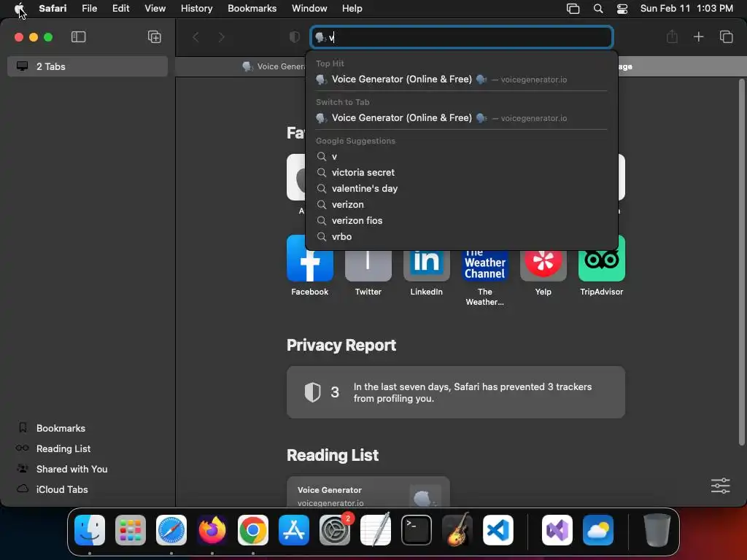Click the new tab group icon

[155, 36]
